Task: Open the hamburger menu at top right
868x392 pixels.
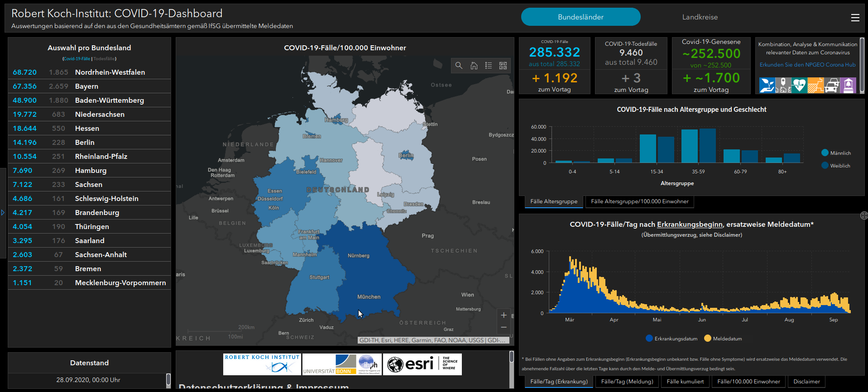Action: click(x=855, y=18)
